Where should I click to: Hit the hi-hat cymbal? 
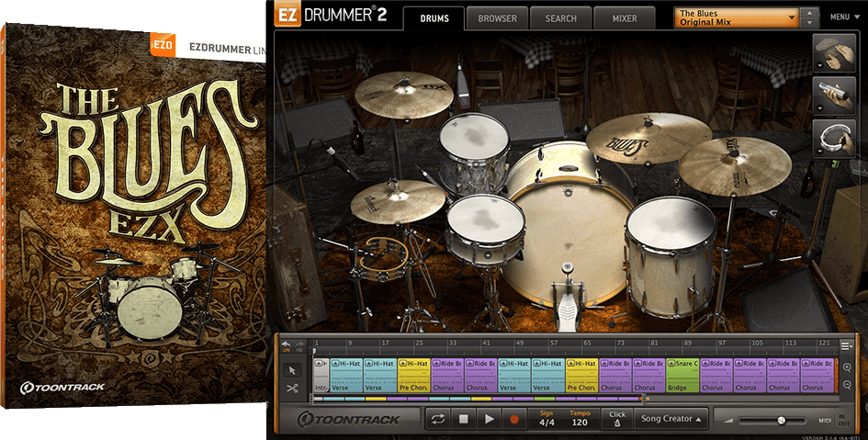(398, 201)
